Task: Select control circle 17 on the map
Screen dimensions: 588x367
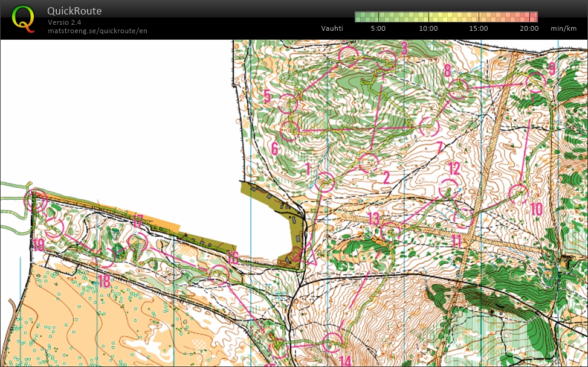Action: click(x=138, y=243)
